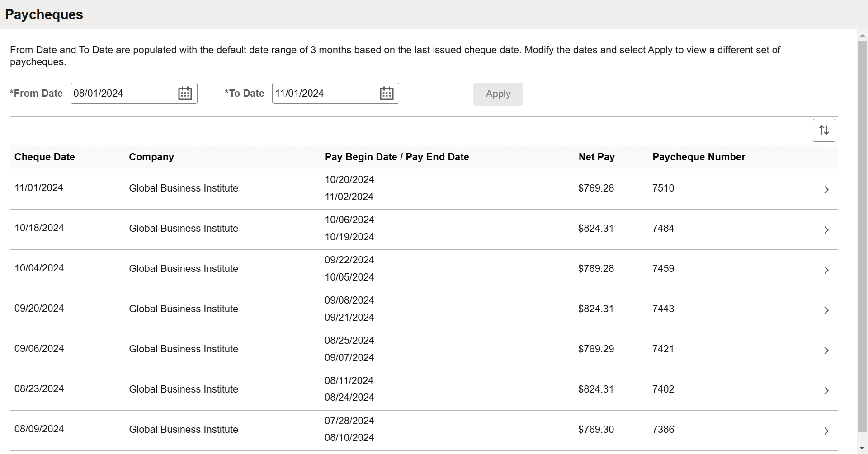Select the Cheque Date column header
The image size is (868, 454).
pyautogui.click(x=45, y=157)
